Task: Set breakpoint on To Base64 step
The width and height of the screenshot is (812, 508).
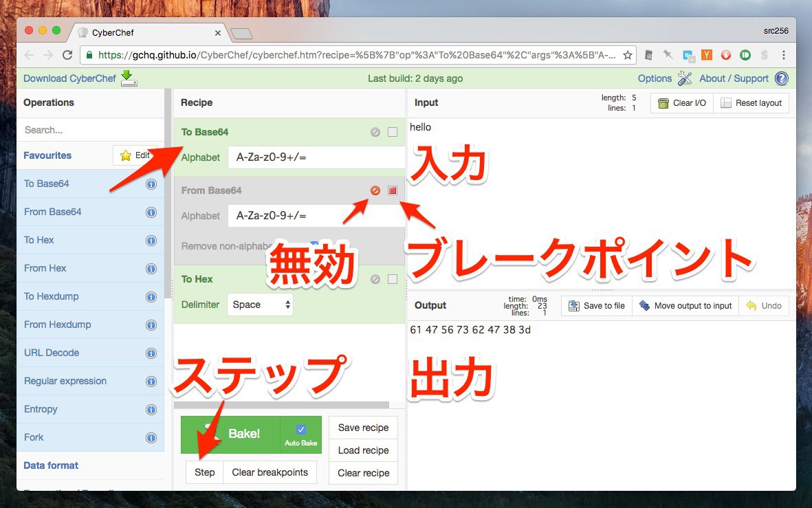Action: 393,132
